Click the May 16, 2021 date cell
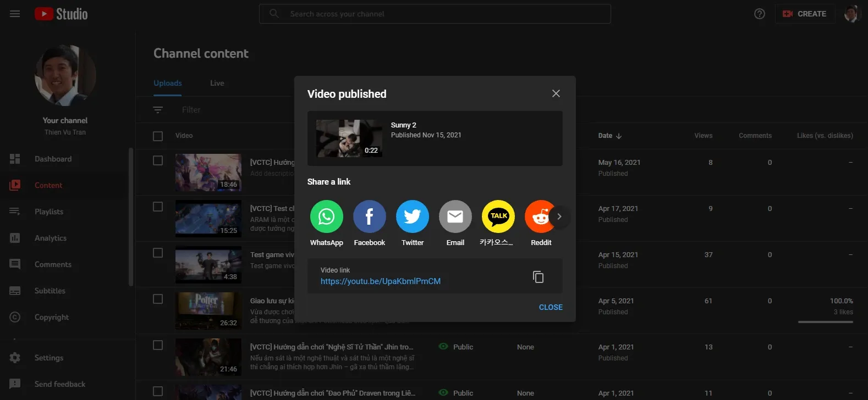Image resolution: width=868 pixels, height=400 pixels. [x=619, y=162]
